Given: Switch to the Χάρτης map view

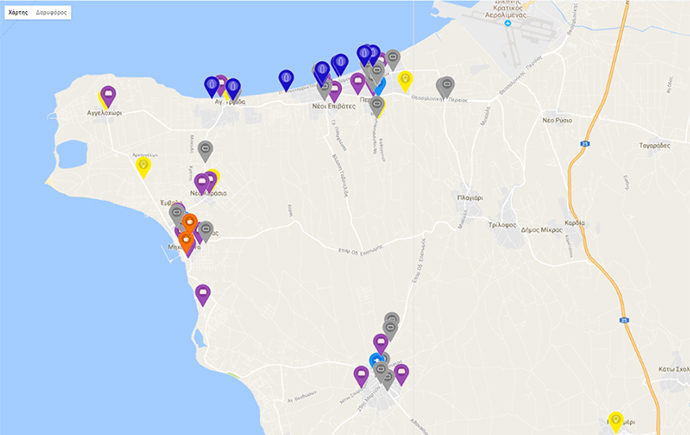Looking at the screenshot, I should coord(18,12).
